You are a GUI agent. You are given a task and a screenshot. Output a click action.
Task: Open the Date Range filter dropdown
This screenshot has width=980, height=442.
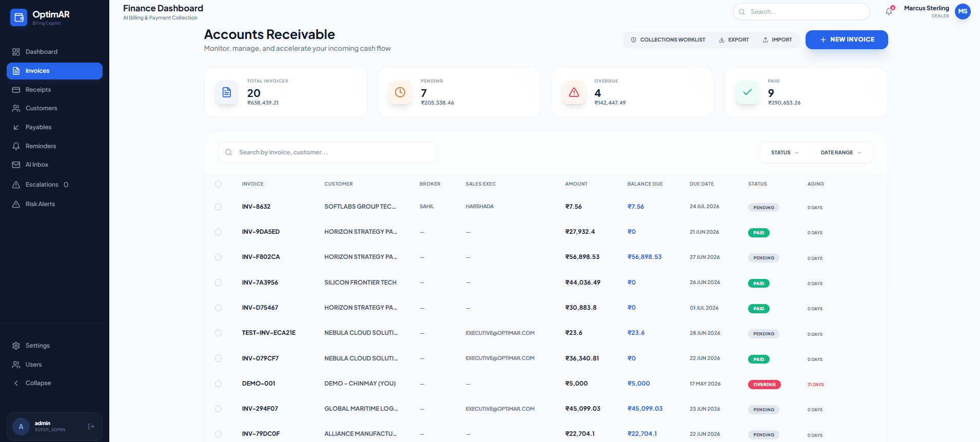click(x=840, y=152)
